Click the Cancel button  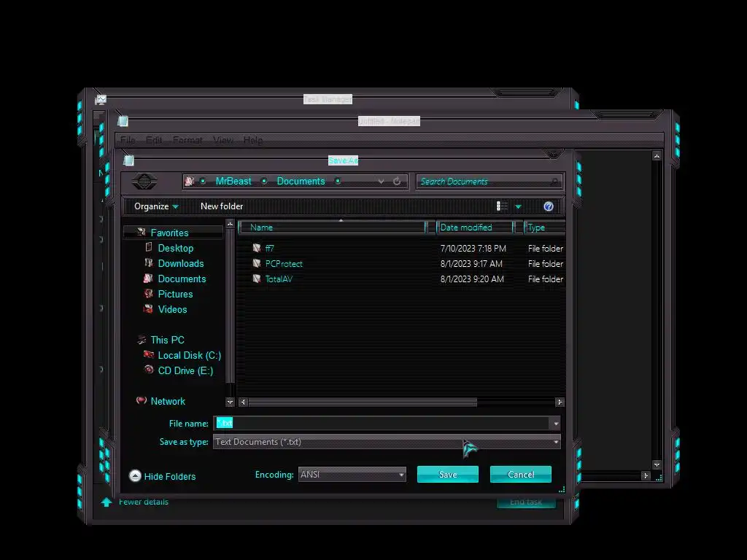click(x=521, y=474)
